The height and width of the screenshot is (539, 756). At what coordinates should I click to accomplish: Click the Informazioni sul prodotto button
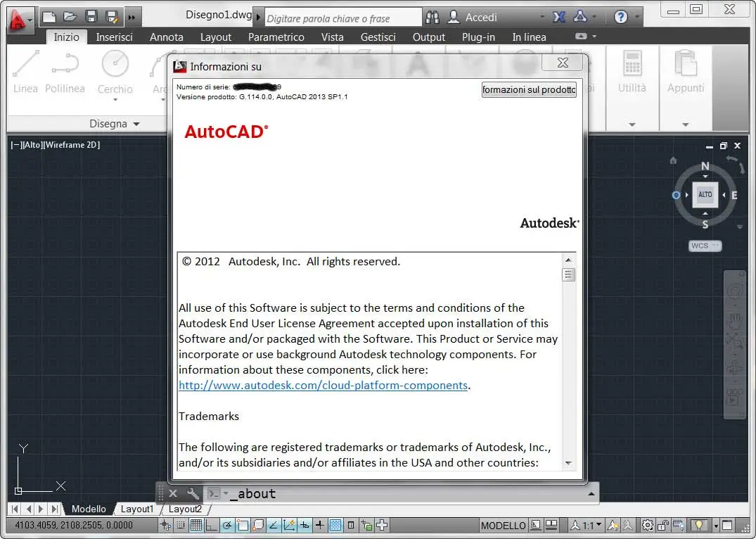(529, 90)
